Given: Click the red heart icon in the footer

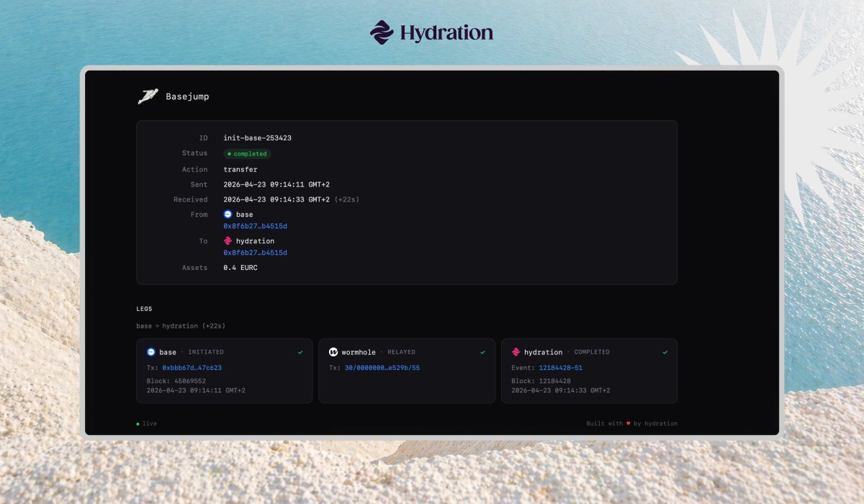Looking at the screenshot, I should tap(629, 423).
